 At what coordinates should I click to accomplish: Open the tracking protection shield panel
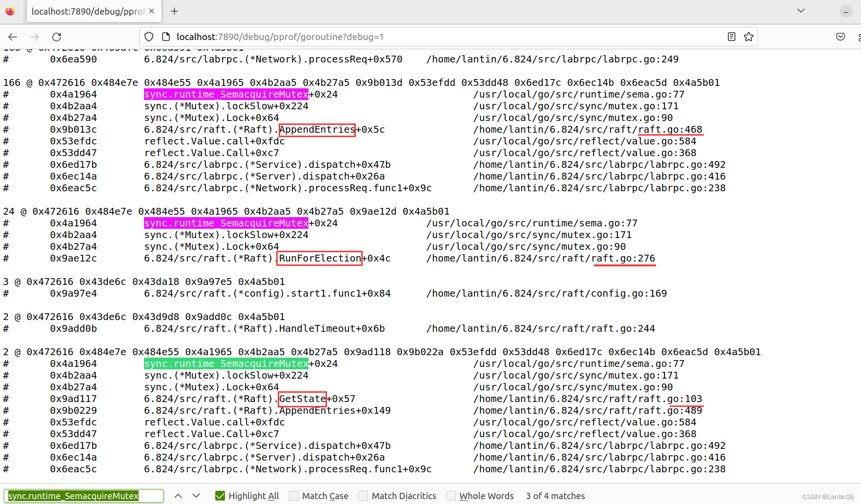(x=148, y=37)
